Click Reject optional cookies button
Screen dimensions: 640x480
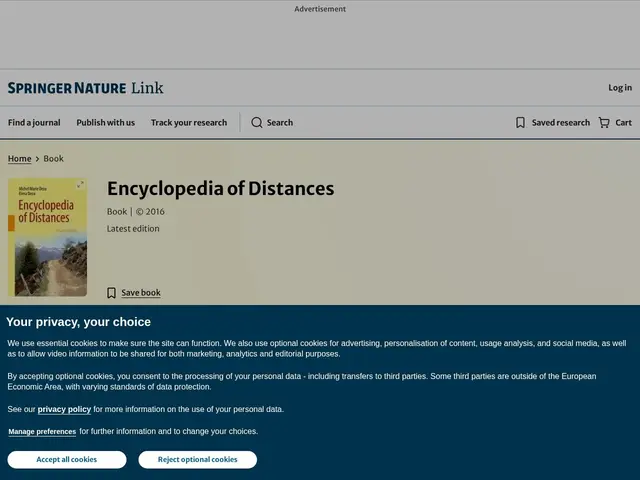[x=198, y=460]
